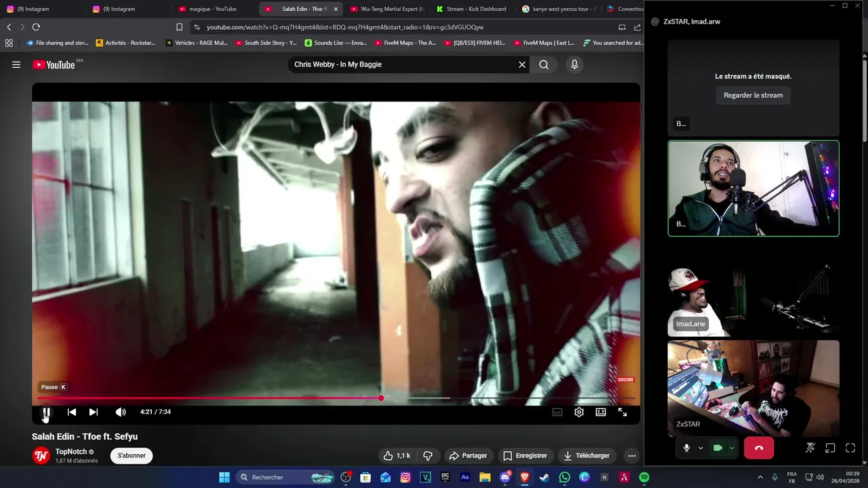Open the YouTube hamburger guide menu
868x488 pixels.
click(x=16, y=64)
